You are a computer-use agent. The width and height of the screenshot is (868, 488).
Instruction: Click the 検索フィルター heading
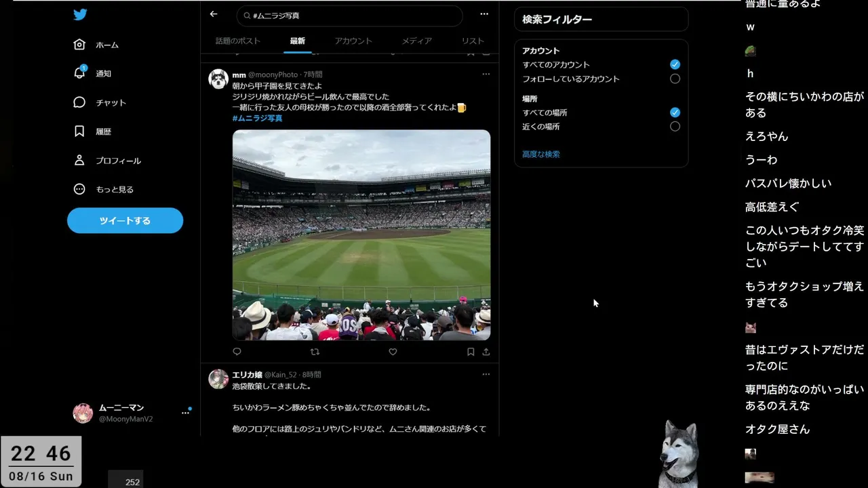coord(557,20)
